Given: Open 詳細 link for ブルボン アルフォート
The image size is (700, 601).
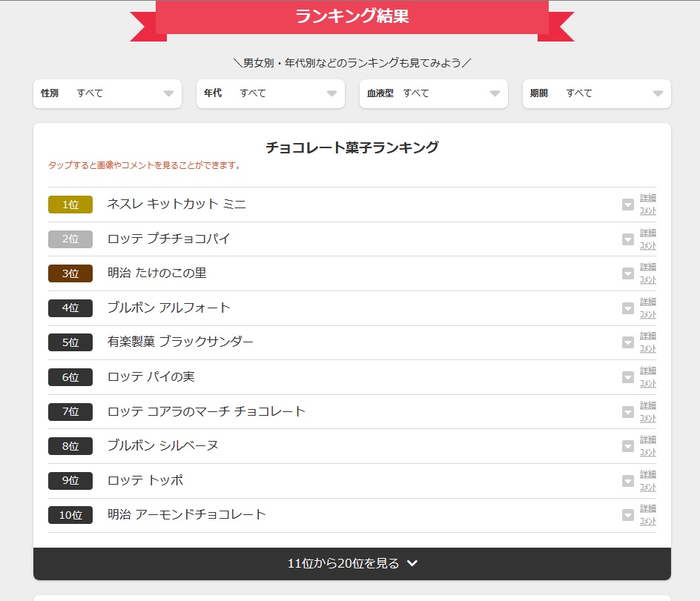Looking at the screenshot, I should 648,302.
